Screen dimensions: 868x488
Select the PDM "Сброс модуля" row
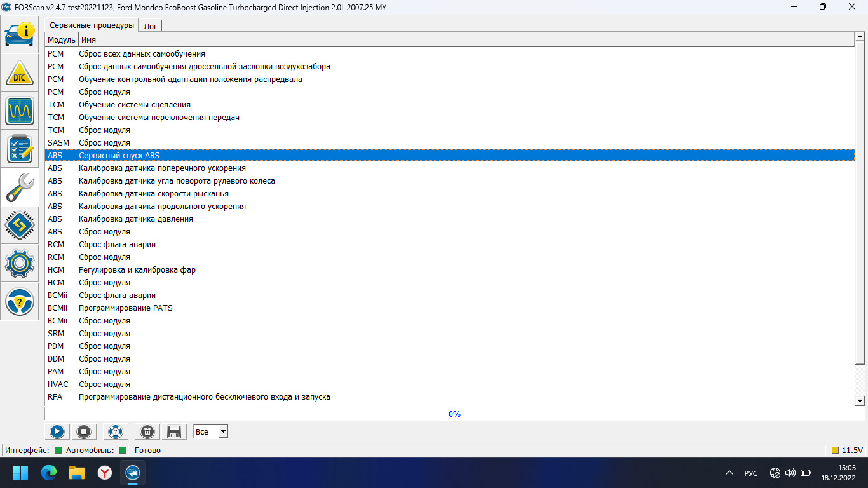450,346
